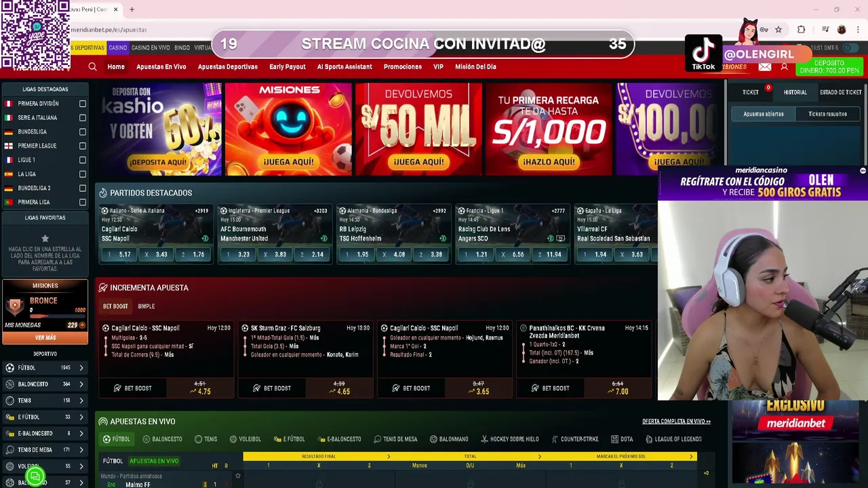Select odds 5.17 for Cagliari Calcio
Screen dimensions: 868x488
point(119,255)
